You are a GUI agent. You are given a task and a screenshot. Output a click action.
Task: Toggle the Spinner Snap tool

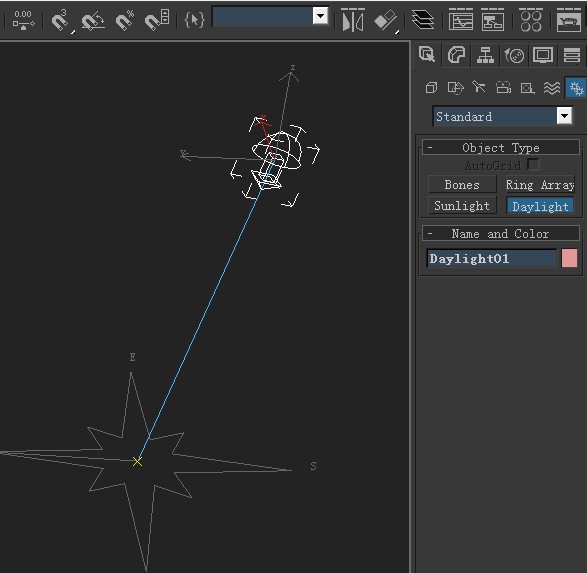click(156, 20)
